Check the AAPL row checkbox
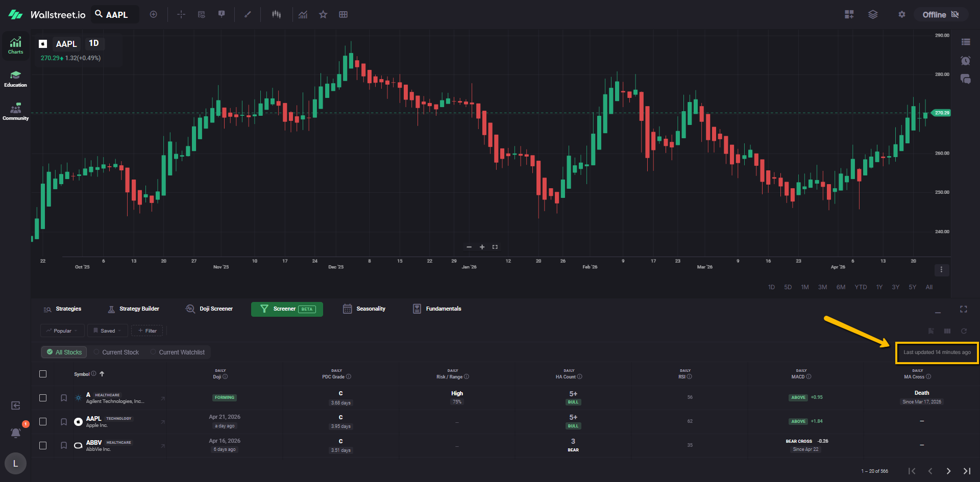This screenshot has width=980, height=482. [x=43, y=422]
